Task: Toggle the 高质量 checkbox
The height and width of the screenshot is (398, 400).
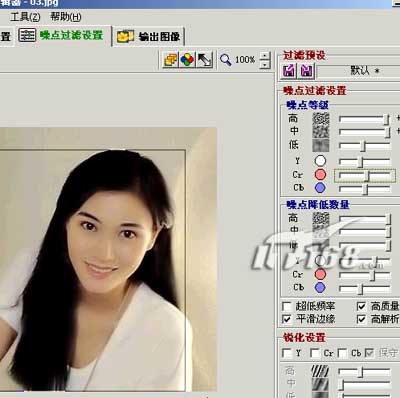Action: 361,306
